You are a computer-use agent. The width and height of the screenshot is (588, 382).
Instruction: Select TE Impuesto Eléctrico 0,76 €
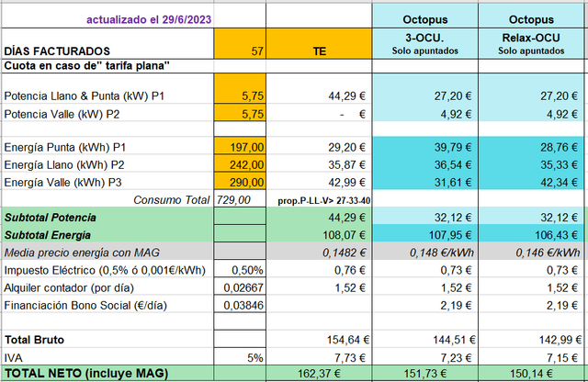click(x=319, y=269)
